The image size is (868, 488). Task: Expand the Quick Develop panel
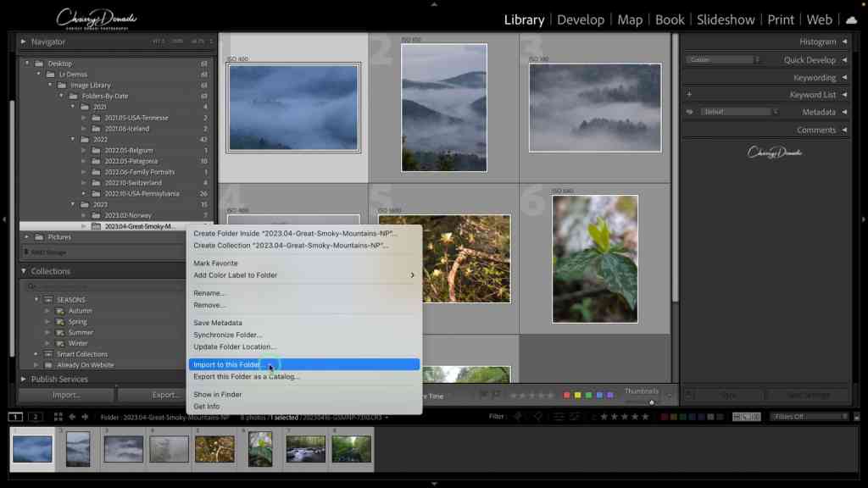[x=844, y=60]
